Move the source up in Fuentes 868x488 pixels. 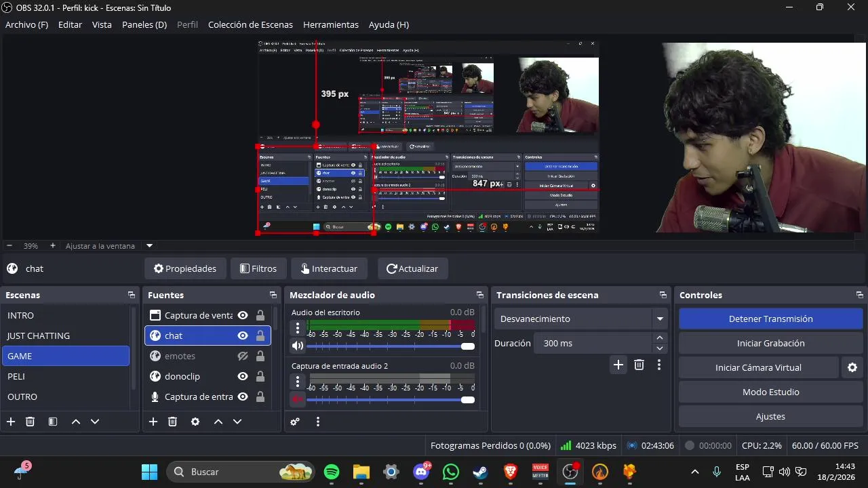(218, 422)
